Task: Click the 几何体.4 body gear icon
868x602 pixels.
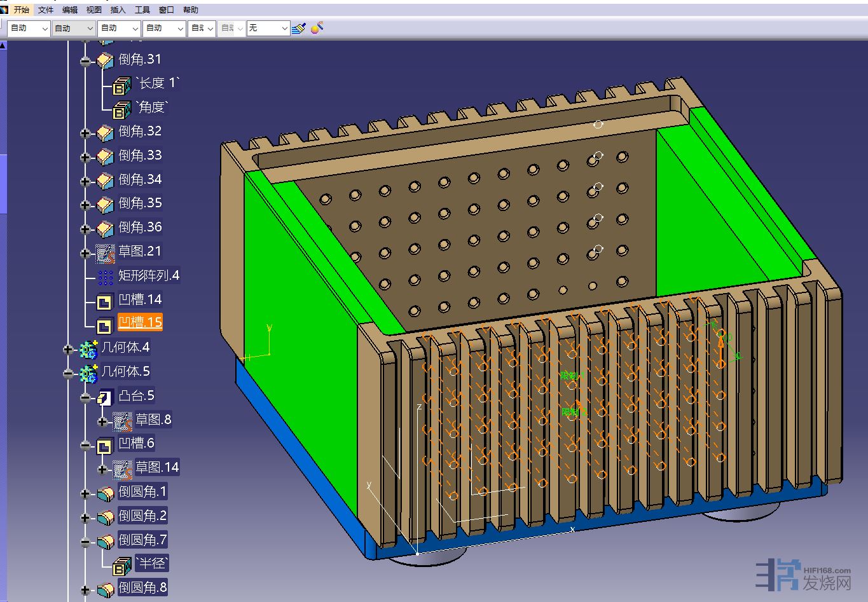Action: point(88,348)
